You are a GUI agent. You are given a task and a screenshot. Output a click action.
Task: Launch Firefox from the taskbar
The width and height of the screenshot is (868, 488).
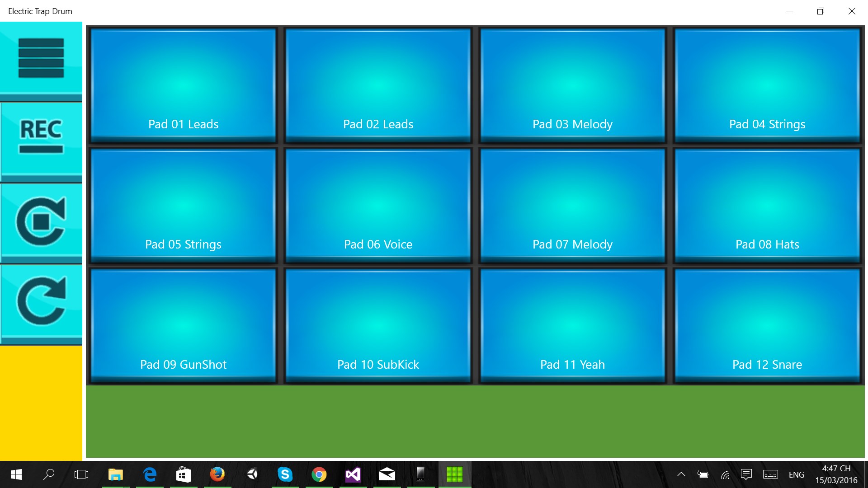click(217, 474)
